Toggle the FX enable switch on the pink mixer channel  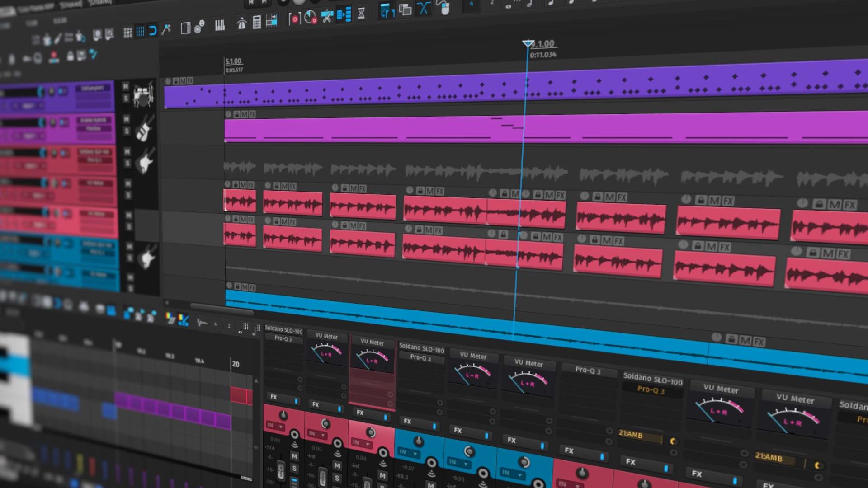(296, 401)
